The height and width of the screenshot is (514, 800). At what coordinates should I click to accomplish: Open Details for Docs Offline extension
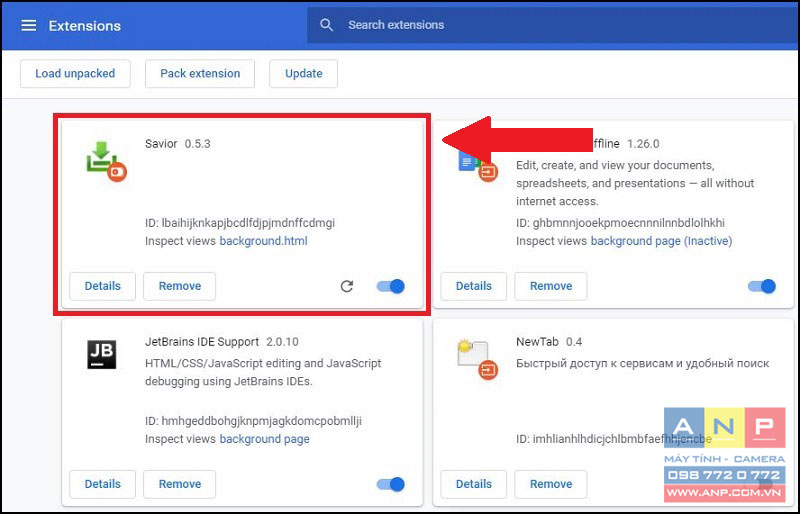474,286
